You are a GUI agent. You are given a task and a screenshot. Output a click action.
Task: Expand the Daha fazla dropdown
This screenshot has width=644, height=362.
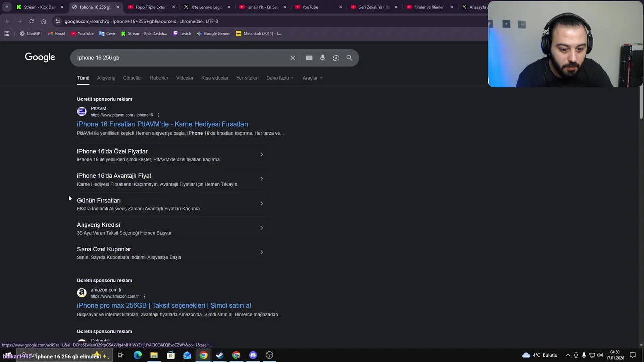coord(280,78)
